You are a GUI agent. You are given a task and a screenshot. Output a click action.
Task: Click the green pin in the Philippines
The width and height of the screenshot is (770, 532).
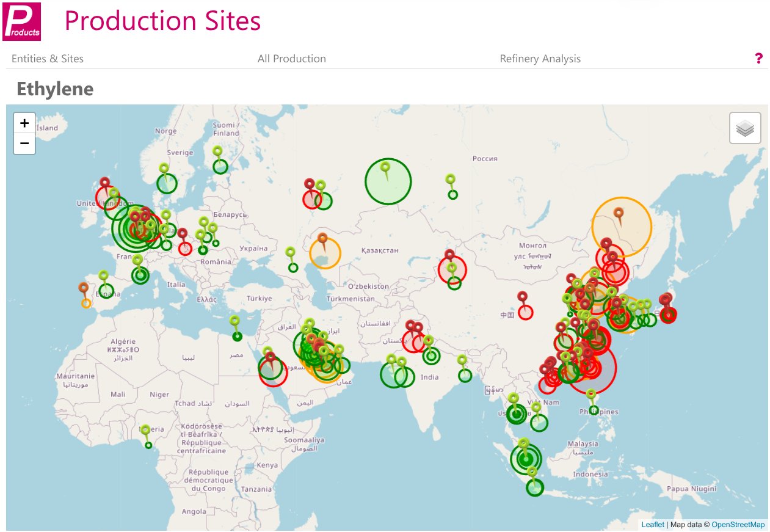(591, 395)
